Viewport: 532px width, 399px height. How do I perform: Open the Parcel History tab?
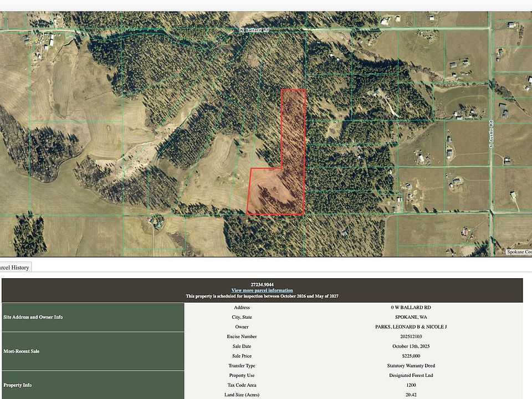[16, 267]
